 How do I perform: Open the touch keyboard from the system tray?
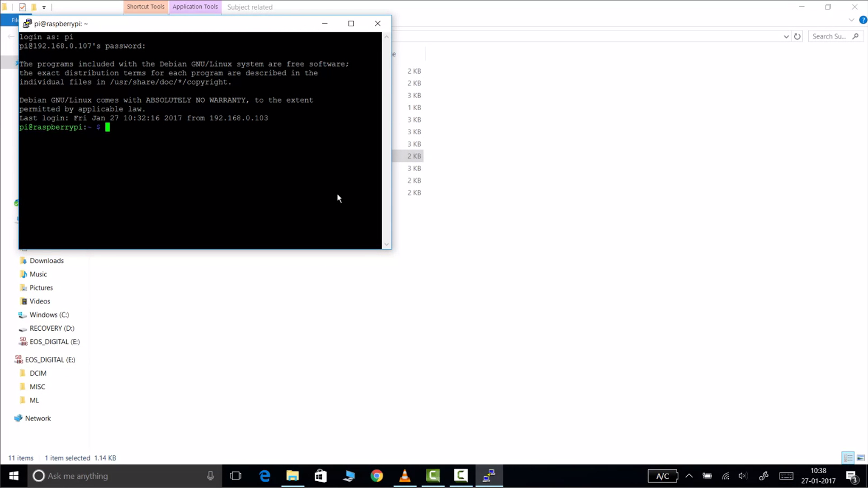786,476
